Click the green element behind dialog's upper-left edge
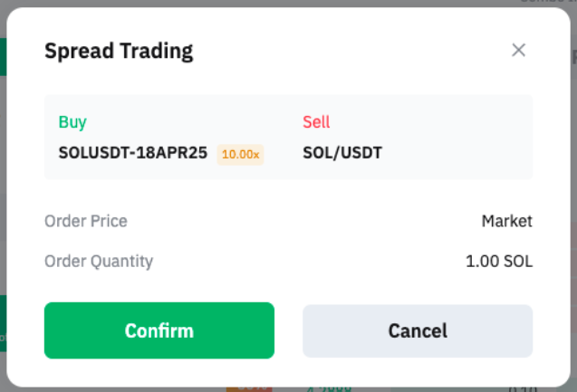 coord(3,56)
